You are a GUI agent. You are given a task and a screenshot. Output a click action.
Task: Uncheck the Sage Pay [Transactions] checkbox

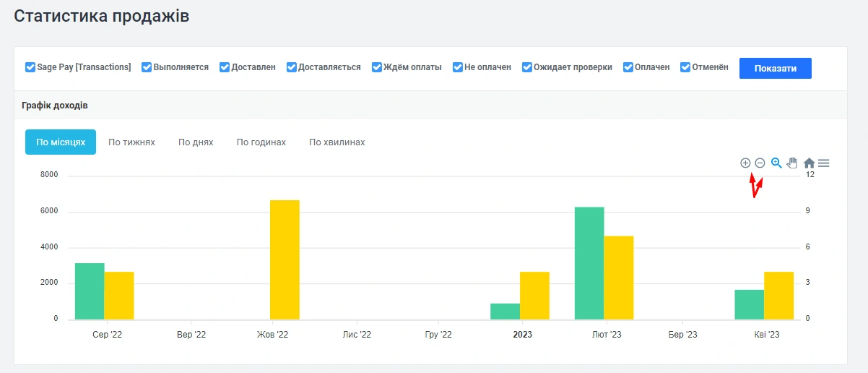click(x=30, y=67)
